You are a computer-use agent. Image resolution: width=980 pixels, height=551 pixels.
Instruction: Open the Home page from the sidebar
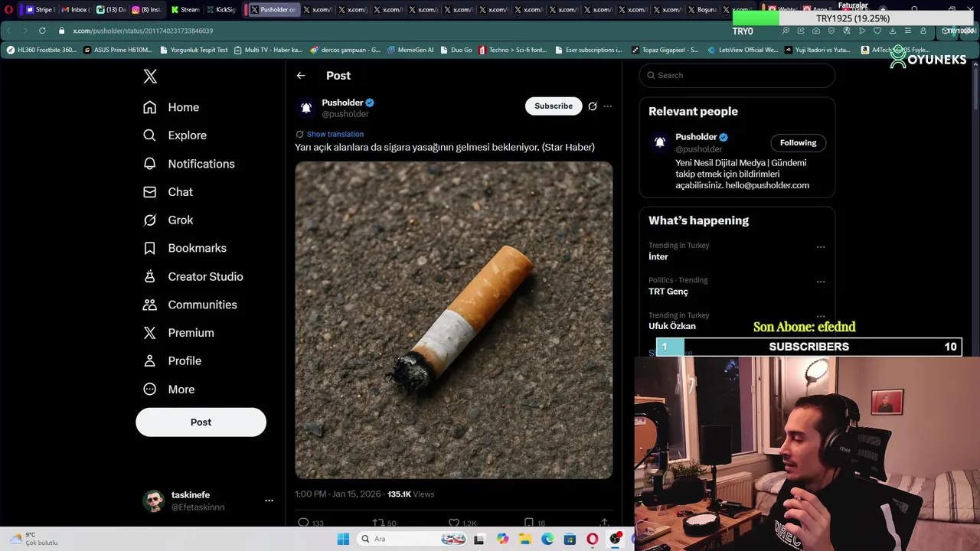[171, 107]
